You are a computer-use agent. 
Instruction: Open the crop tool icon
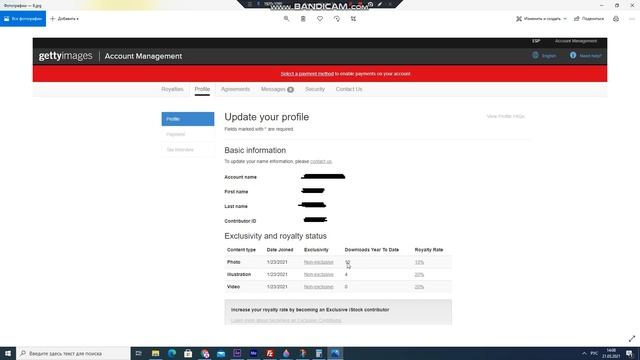(x=353, y=19)
